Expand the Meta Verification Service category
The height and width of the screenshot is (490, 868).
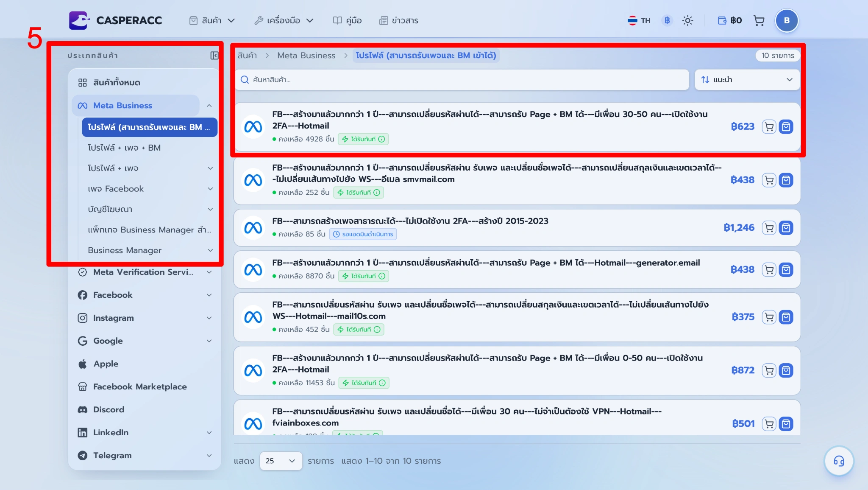pyautogui.click(x=209, y=272)
